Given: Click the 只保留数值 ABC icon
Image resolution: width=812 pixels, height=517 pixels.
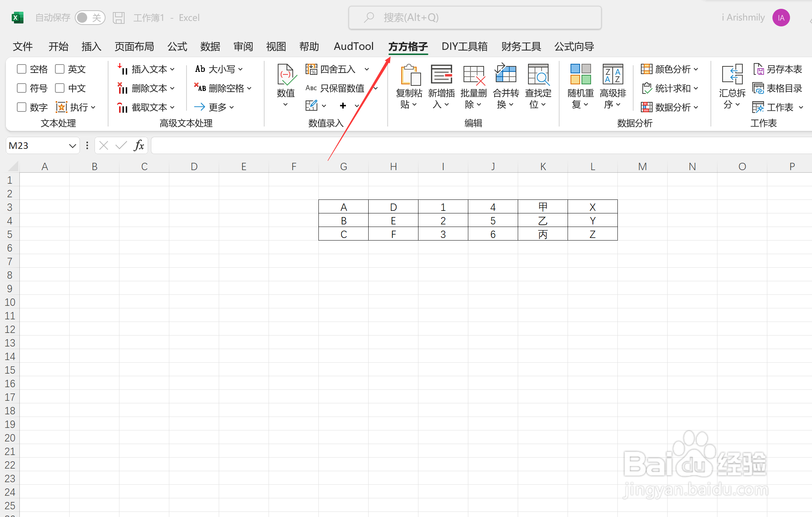Looking at the screenshot, I should (x=311, y=88).
